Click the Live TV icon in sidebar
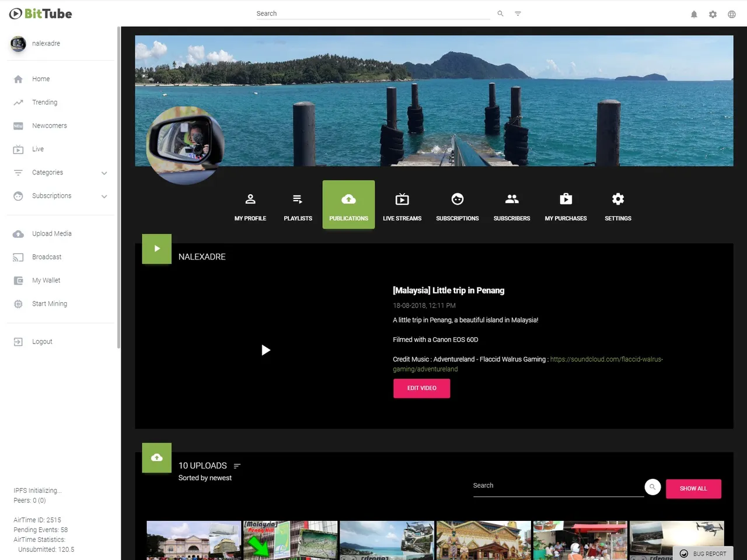This screenshot has height=560, width=747. tap(18, 149)
